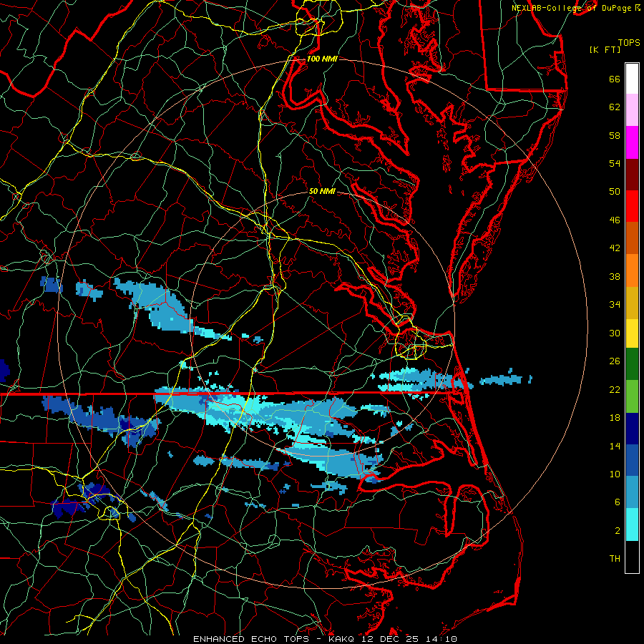The width and height of the screenshot is (644, 644).
Task: Click the "NEXLAB-College of DuPage" header text
Action: [x=571, y=8]
